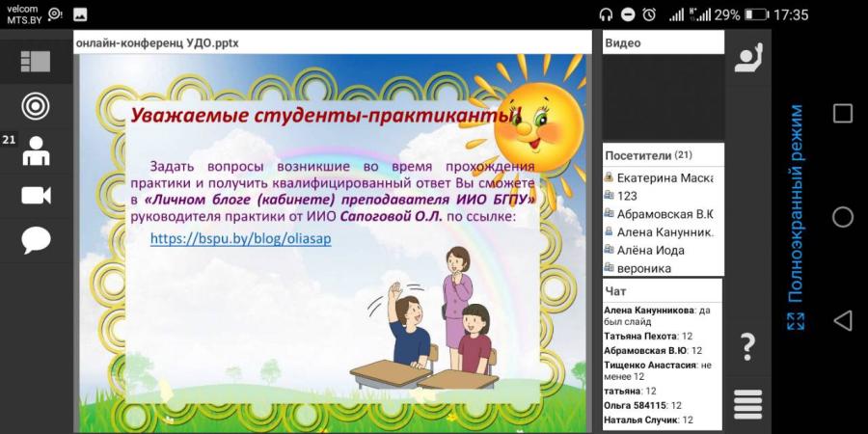Tap the Android back navigation button
Screen dimensions: 868x434
[843, 320]
